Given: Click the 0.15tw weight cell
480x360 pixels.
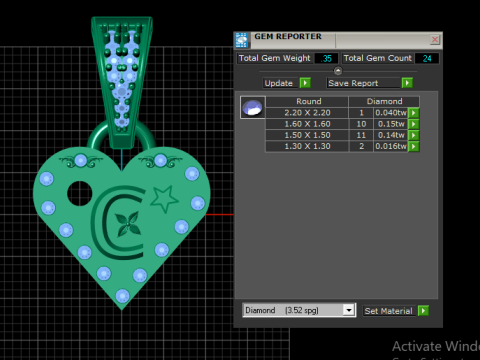Looking at the screenshot, I should click(391, 124).
